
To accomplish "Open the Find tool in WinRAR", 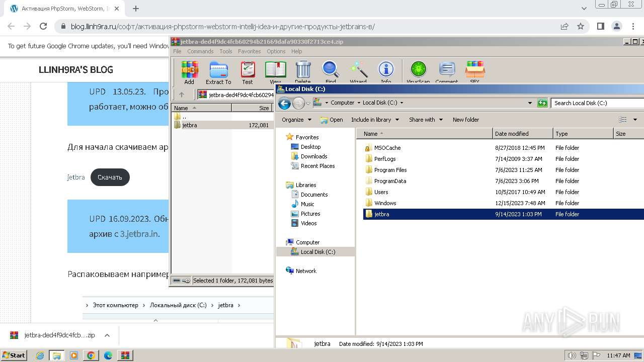I will pos(331,72).
